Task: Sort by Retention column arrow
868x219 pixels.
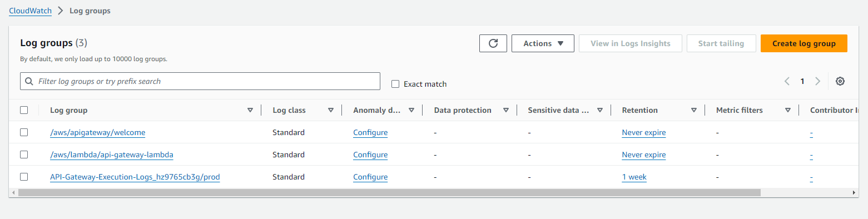Action: [x=694, y=110]
